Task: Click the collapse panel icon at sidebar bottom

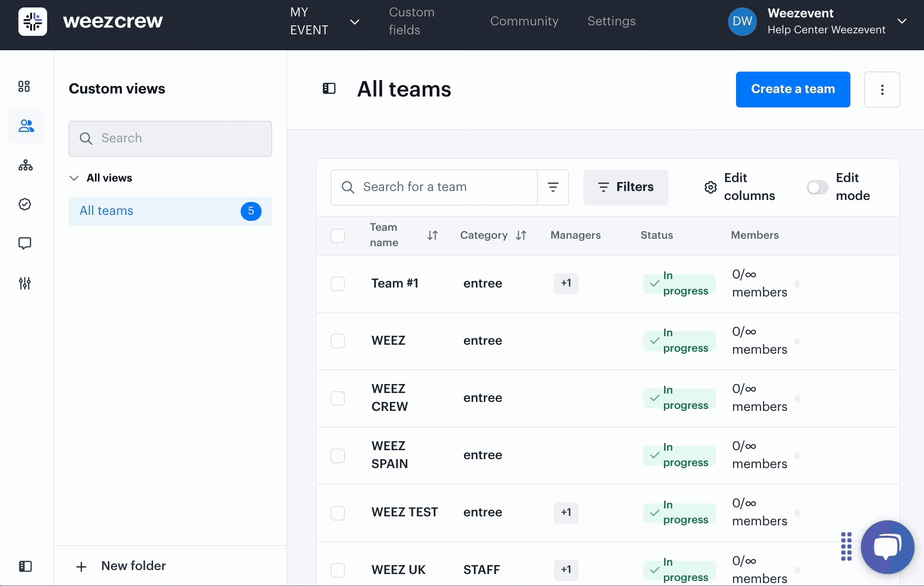Action: click(x=25, y=566)
